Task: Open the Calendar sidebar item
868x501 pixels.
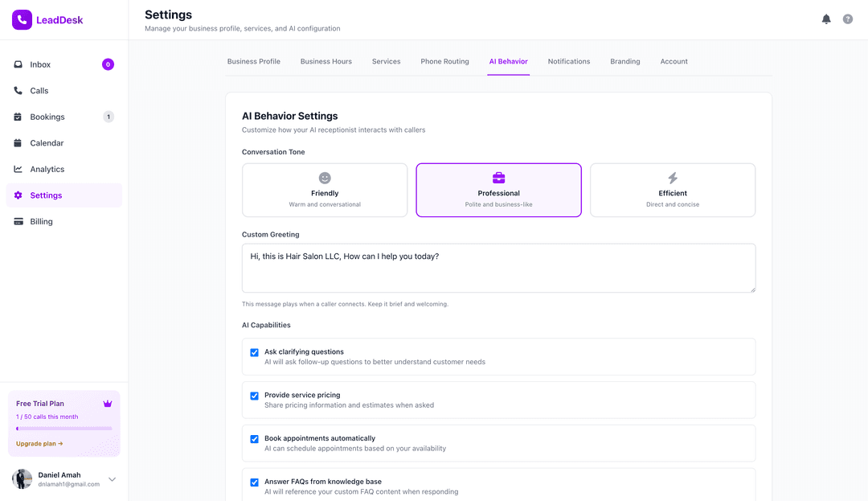Action: tap(47, 143)
